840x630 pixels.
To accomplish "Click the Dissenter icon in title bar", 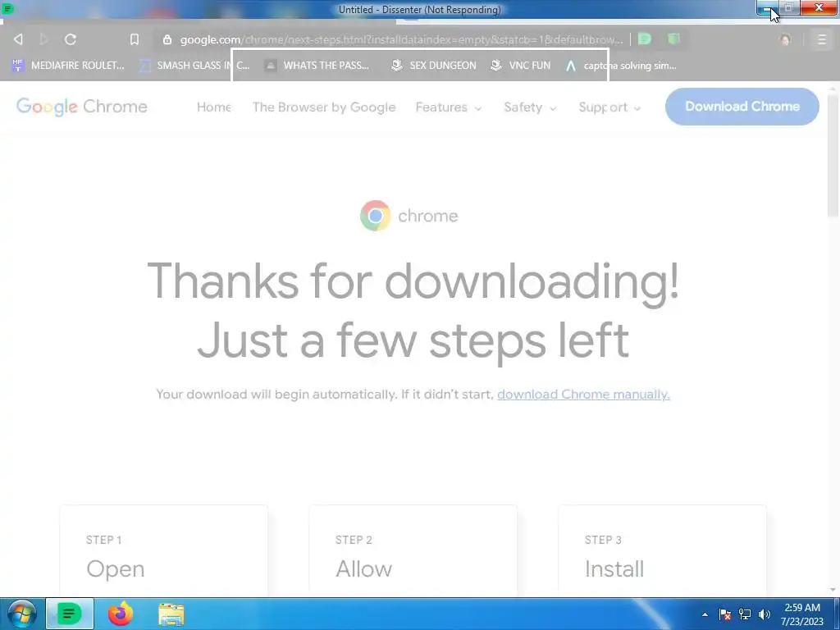I will tap(7, 8).
